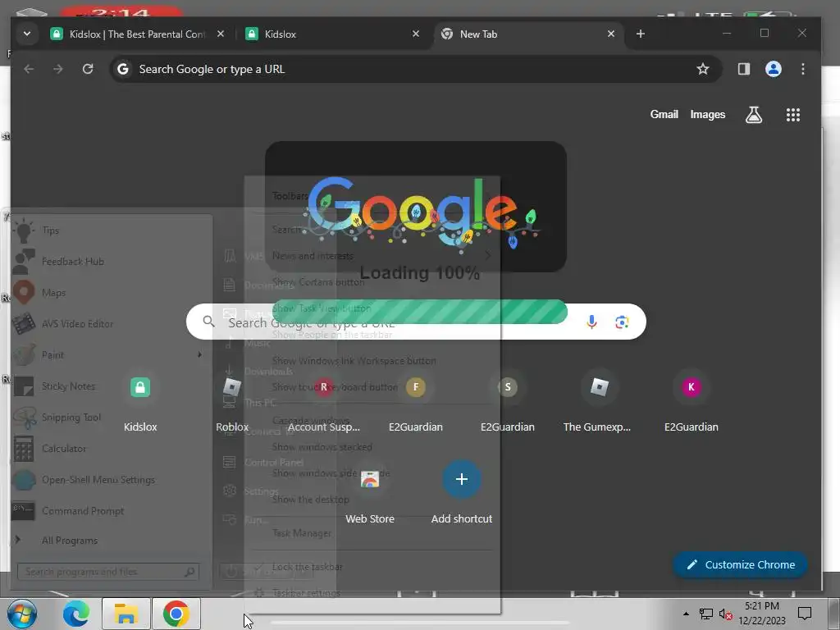Open Open-Shell Menu Settings

[111, 479]
